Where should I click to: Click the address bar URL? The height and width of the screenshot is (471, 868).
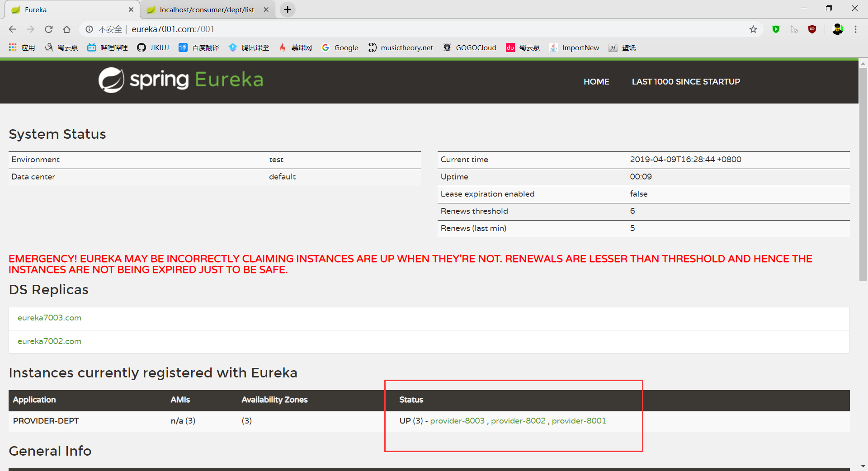[173, 29]
